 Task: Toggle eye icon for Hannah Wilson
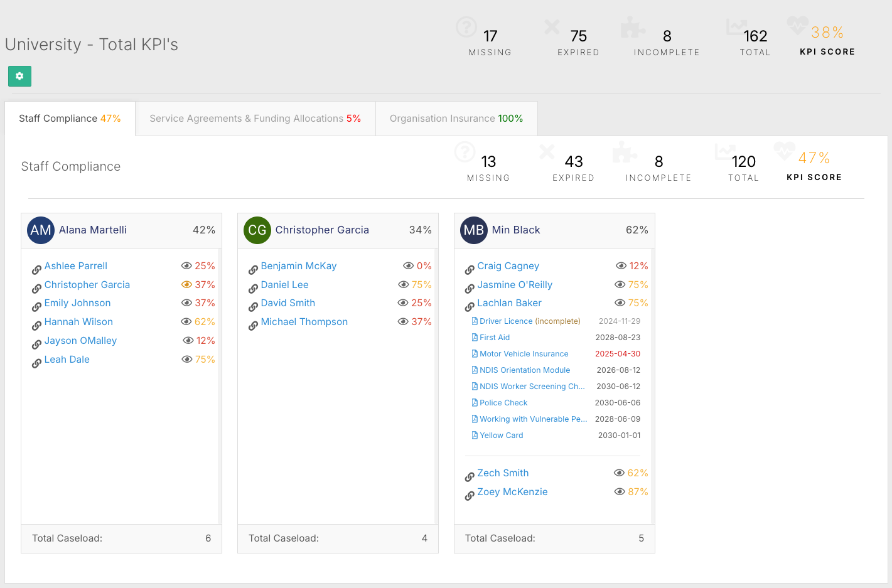pos(186,321)
